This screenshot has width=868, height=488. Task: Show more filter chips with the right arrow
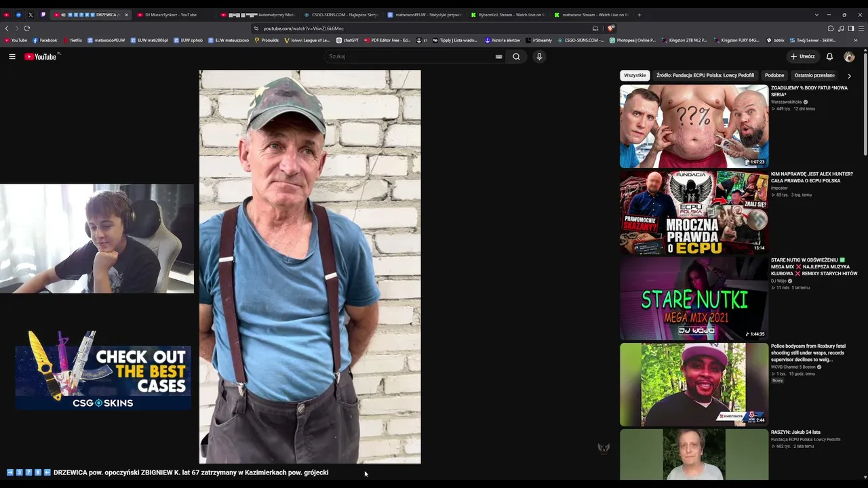(849, 76)
